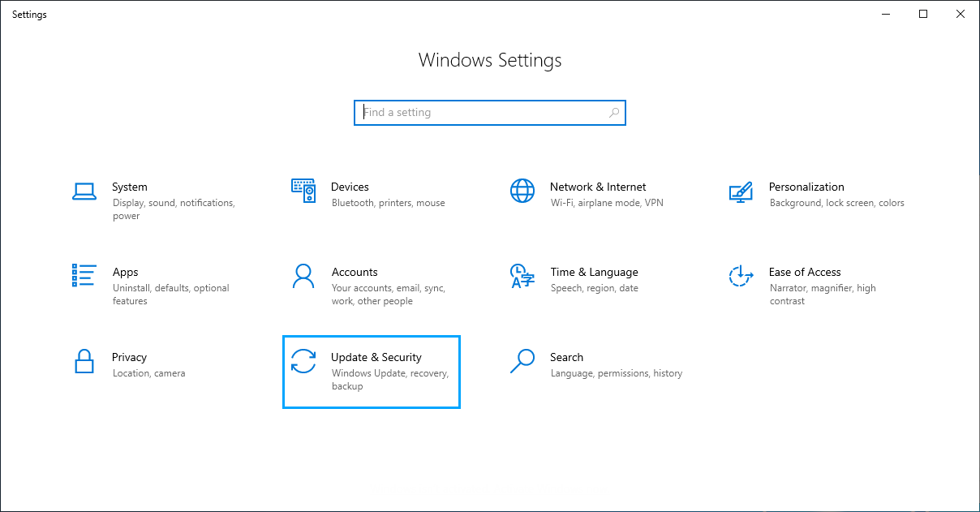Click the Apps list icon

click(x=84, y=276)
